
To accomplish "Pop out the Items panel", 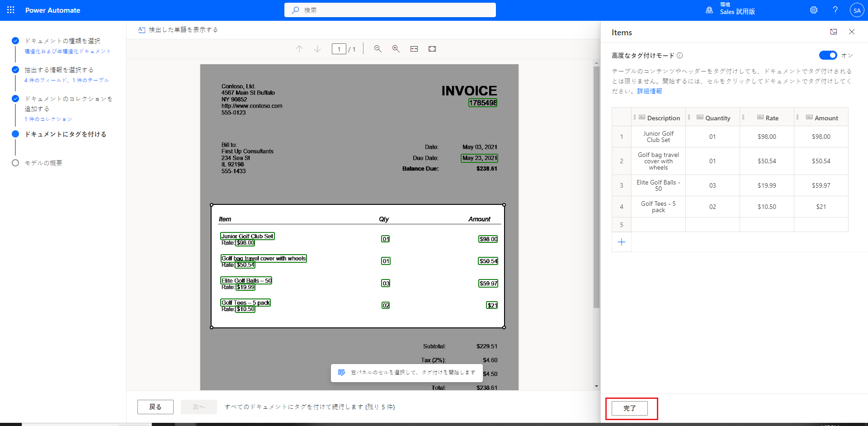I will click(x=834, y=32).
